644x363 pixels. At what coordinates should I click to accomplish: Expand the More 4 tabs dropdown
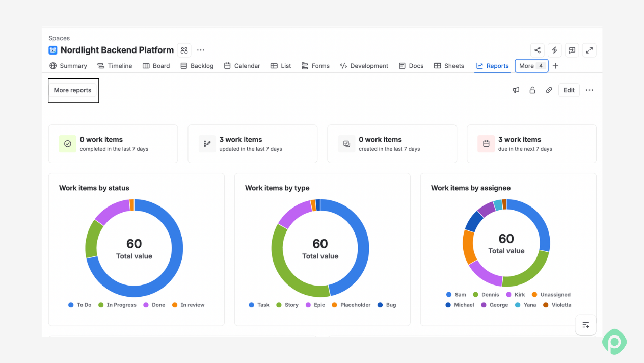coord(531,66)
